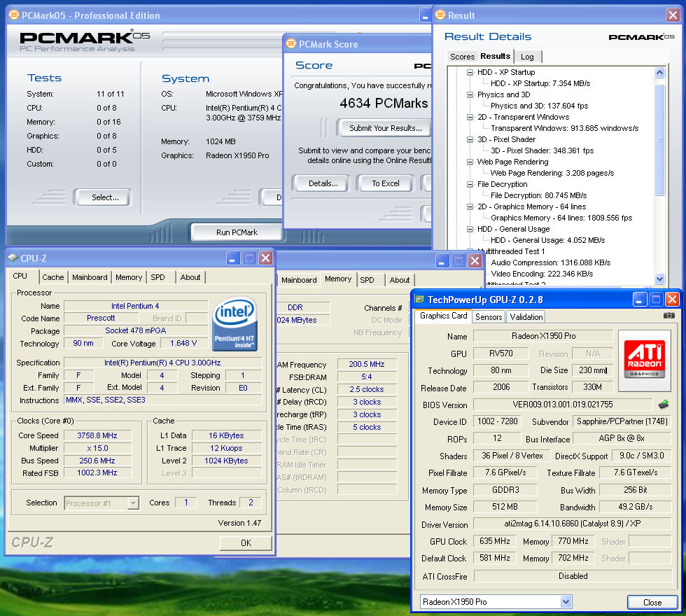
Task: Click the Core Speed 3758.8 MHz field
Action: click(97, 435)
